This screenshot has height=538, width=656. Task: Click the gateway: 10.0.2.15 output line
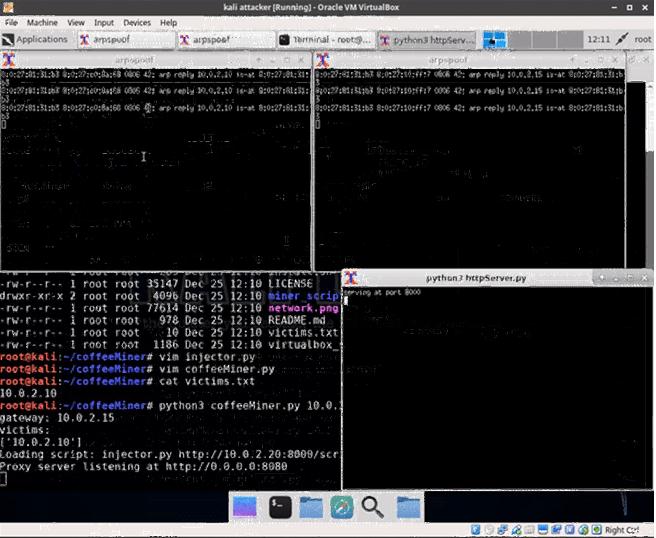click(57, 418)
